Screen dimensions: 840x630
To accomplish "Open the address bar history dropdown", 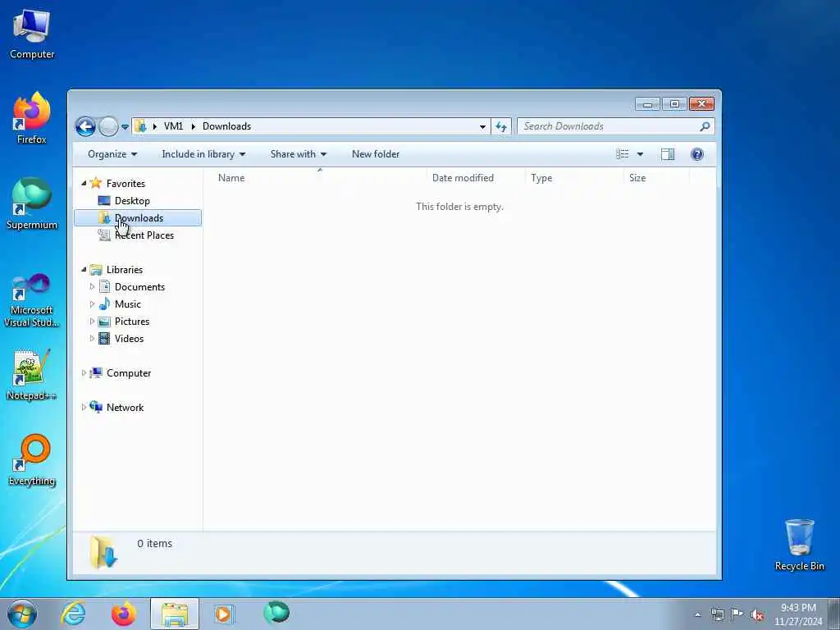I will click(x=482, y=127).
